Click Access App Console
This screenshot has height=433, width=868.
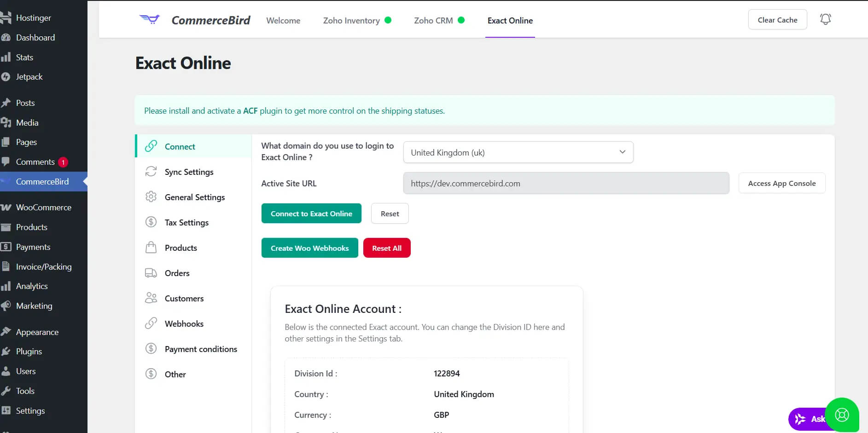click(781, 183)
